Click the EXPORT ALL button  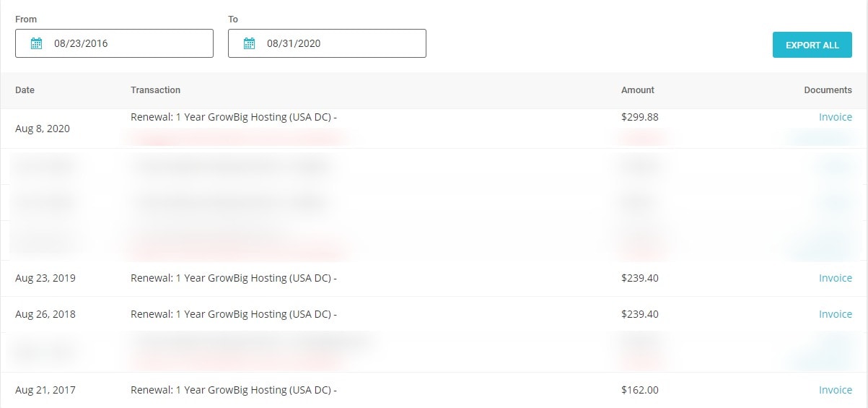click(812, 45)
